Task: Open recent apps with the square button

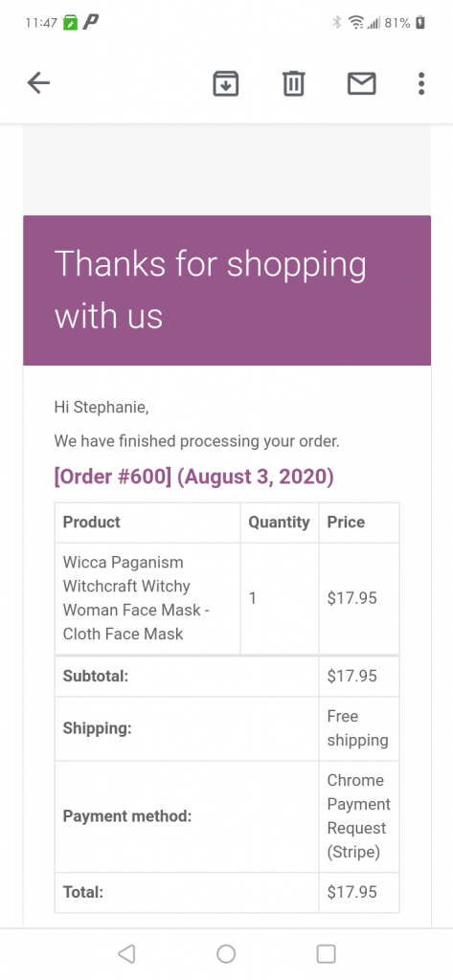Action: [326, 954]
